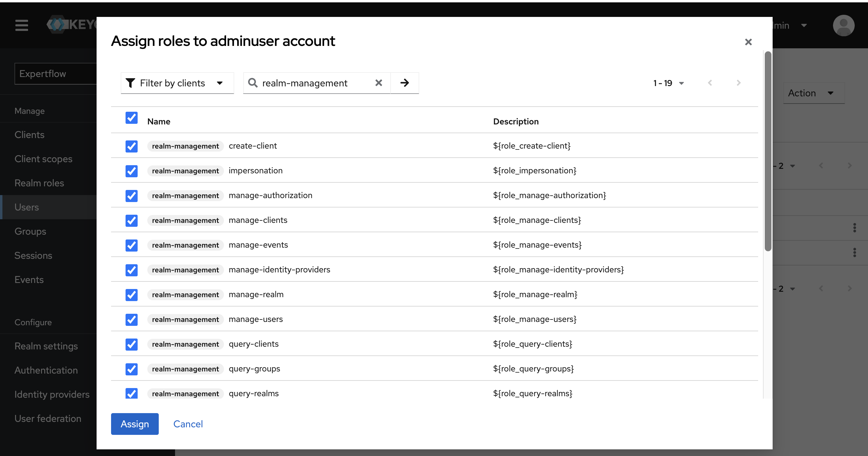868x456 pixels.
Task: Open the Authentication section
Action: point(46,370)
